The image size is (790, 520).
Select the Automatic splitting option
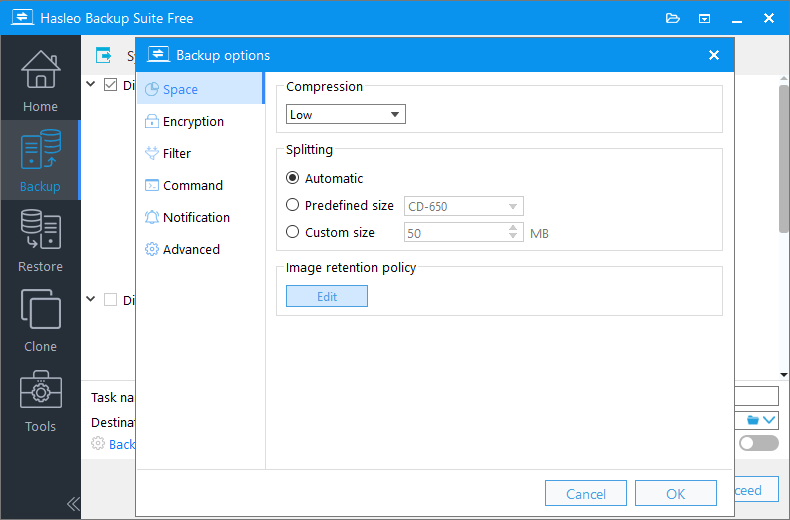pos(293,178)
